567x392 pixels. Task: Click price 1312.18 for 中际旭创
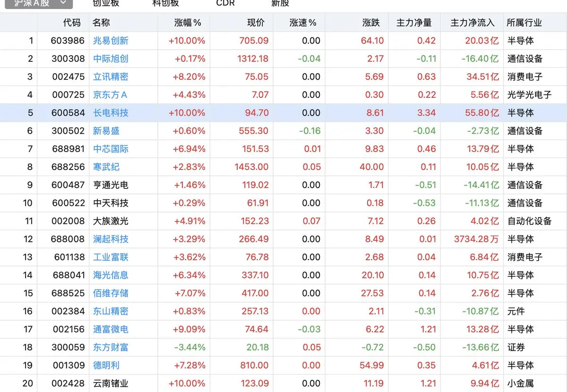pyautogui.click(x=253, y=59)
